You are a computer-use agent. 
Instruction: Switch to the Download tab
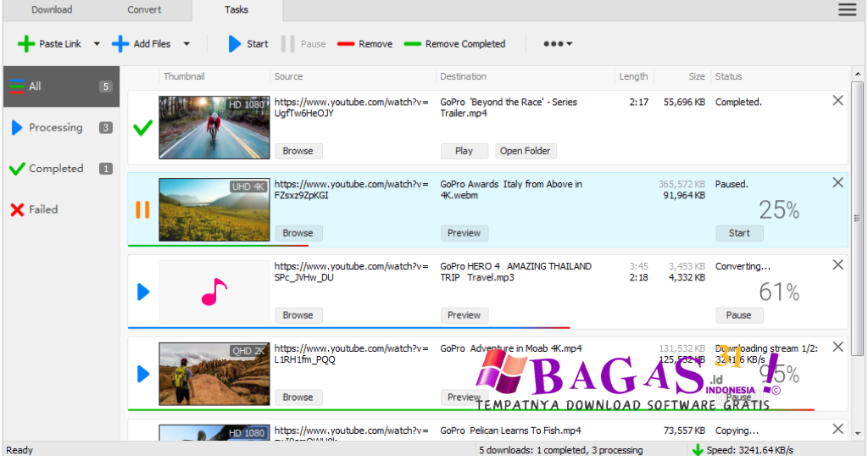tap(52, 9)
